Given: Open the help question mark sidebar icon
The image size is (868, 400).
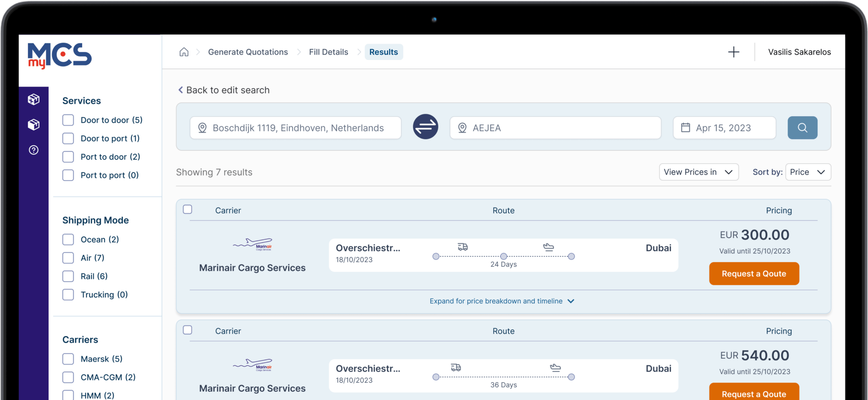Looking at the screenshot, I should pyautogui.click(x=34, y=150).
